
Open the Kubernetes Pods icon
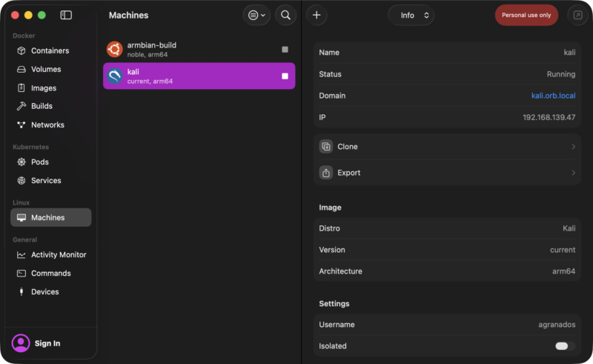tap(21, 162)
